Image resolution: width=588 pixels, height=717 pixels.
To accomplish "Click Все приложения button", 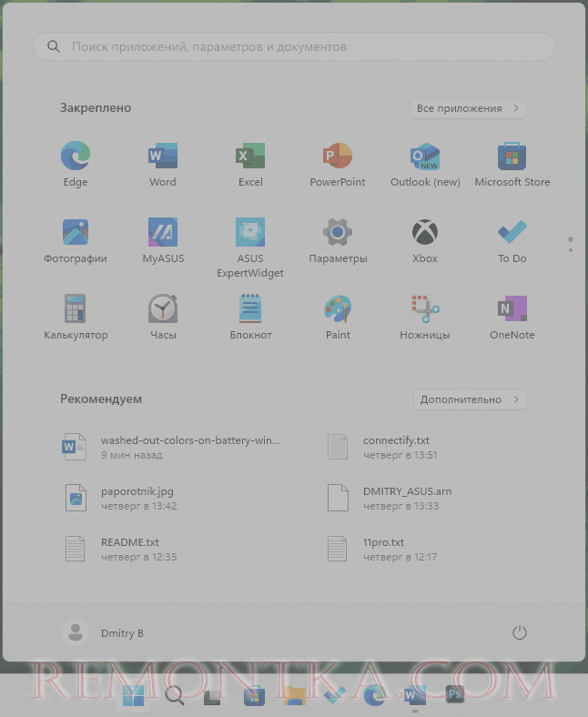I will 468,108.
